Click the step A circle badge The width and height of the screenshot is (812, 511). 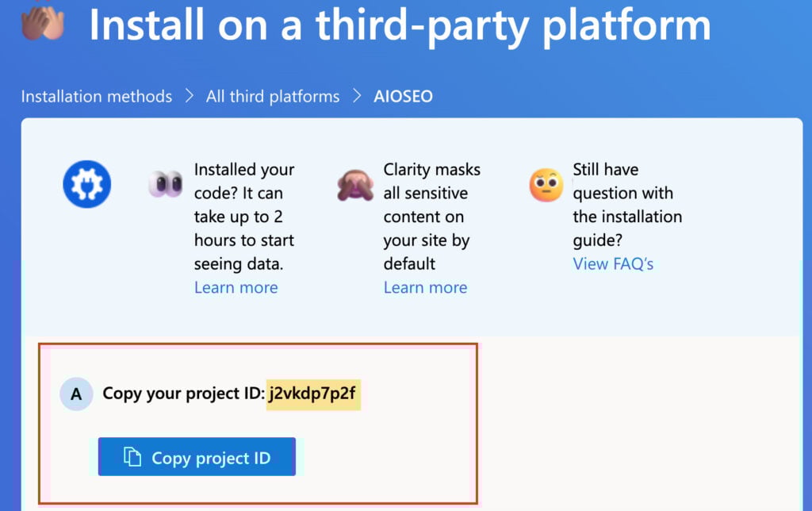point(76,394)
